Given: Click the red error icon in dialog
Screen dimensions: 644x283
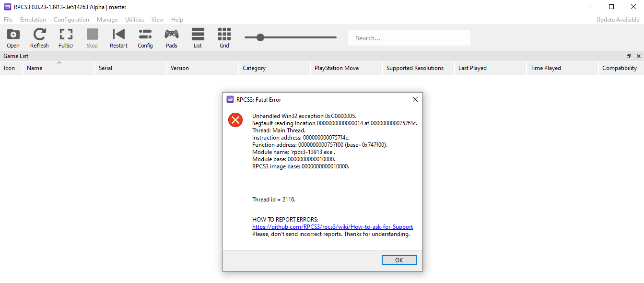Looking at the screenshot, I should tap(235, 120).
